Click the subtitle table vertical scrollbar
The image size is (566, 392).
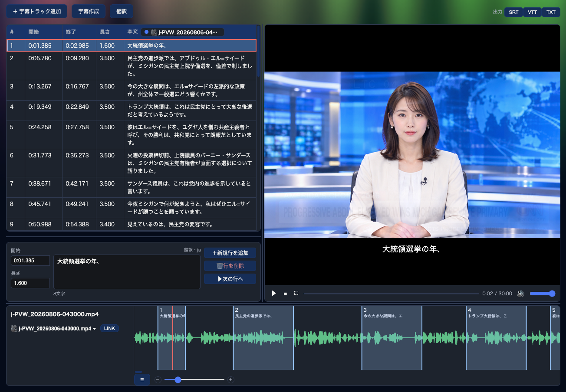[259, 51]
